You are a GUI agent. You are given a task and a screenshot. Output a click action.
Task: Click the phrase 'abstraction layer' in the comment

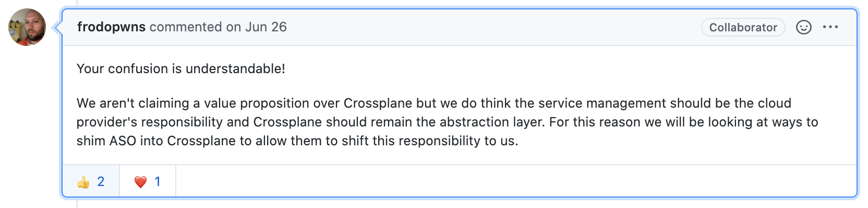point(492,122)
